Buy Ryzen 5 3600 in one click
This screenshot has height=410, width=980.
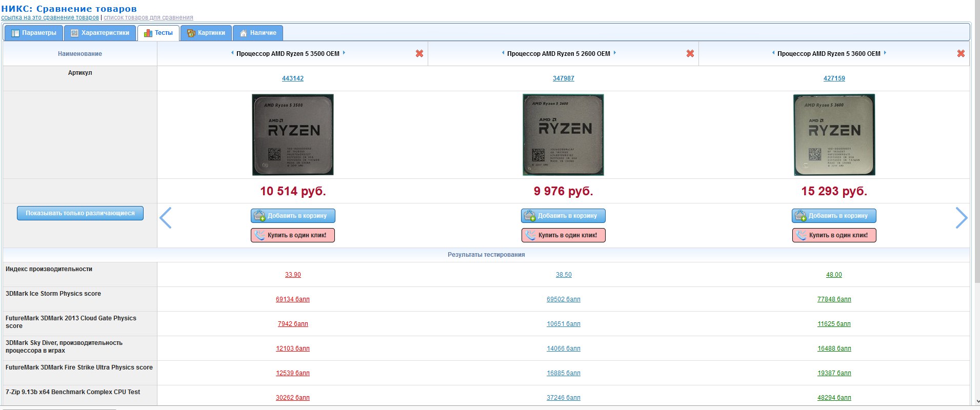(834, 235)
